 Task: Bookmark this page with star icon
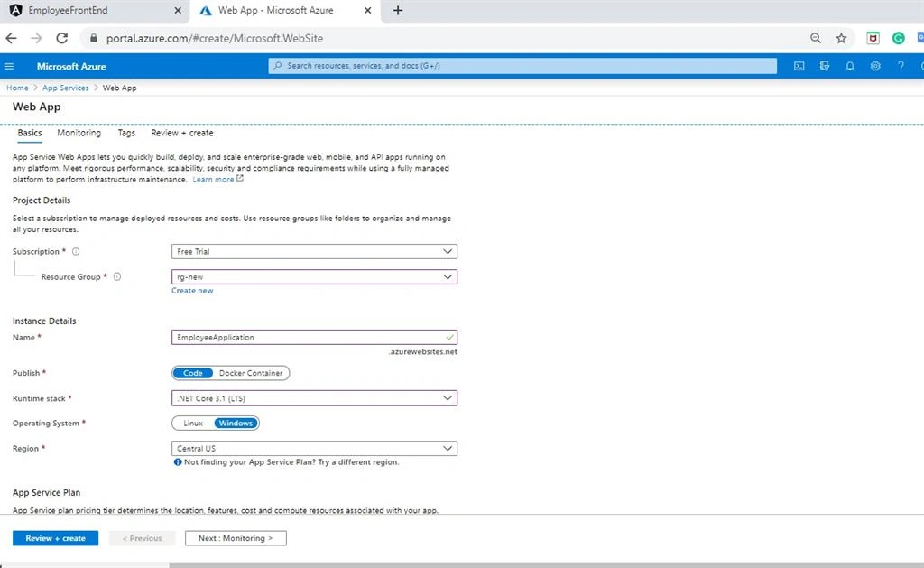tap(841, 38)
